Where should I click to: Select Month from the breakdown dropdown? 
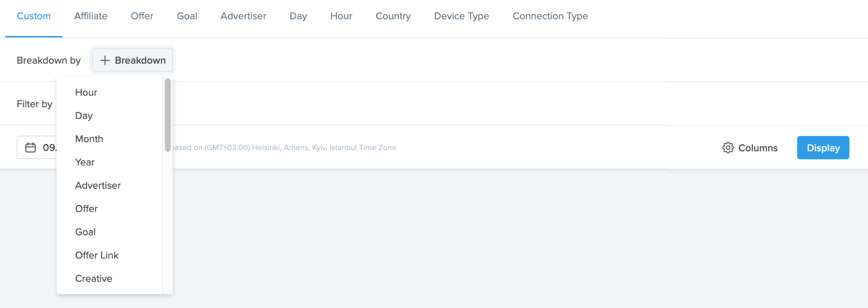[x=89, y=139]
